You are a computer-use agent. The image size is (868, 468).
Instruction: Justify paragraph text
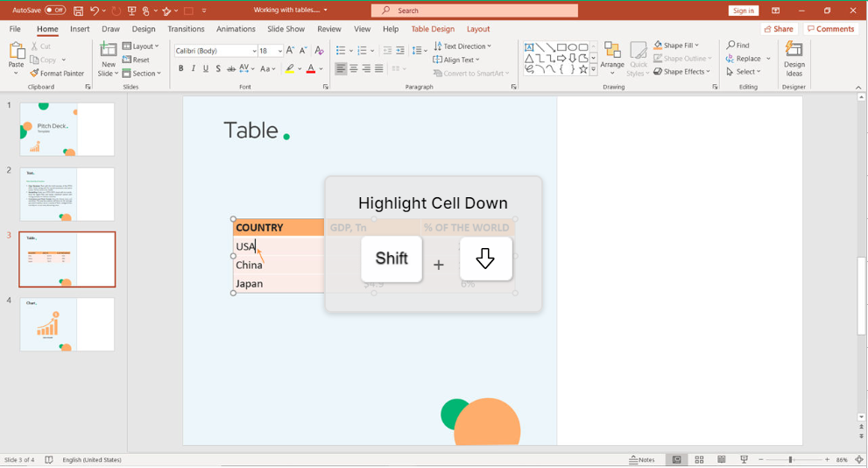[x=378, y=68]
